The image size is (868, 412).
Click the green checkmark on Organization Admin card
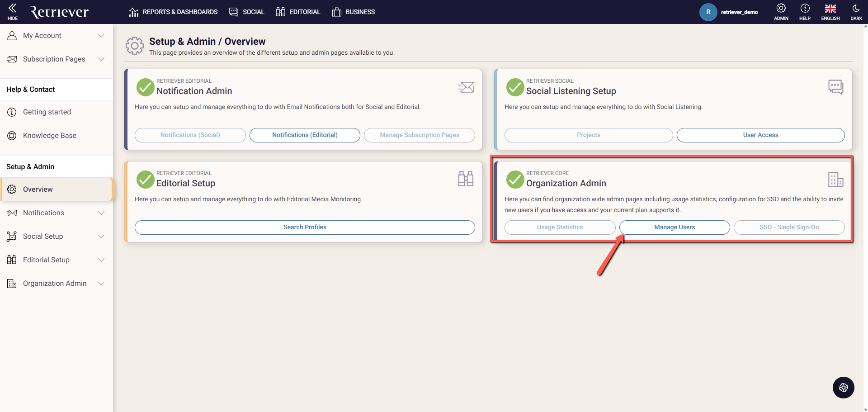515,180
